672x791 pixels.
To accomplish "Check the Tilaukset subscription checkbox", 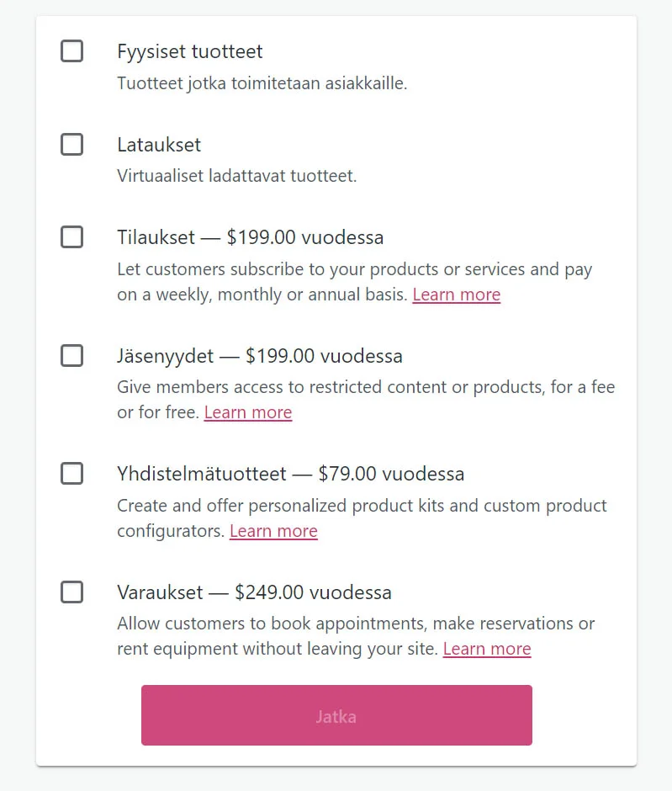I will (x=72, y=237).
